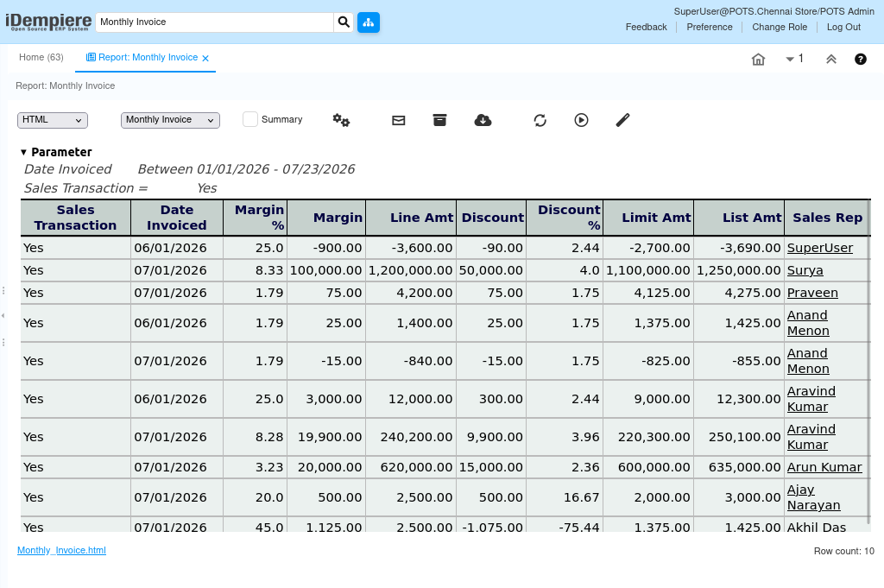Toggle the Summary checkbox
The height and width of the screenshot is (588, 884).
tap(250, 119)
